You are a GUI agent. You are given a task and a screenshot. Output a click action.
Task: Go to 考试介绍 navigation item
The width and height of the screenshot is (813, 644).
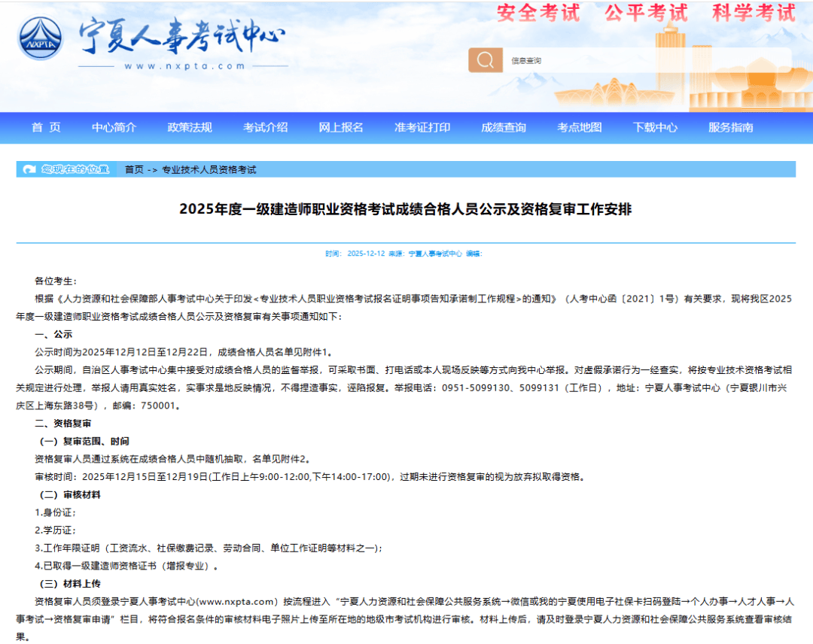click(265, 127)
